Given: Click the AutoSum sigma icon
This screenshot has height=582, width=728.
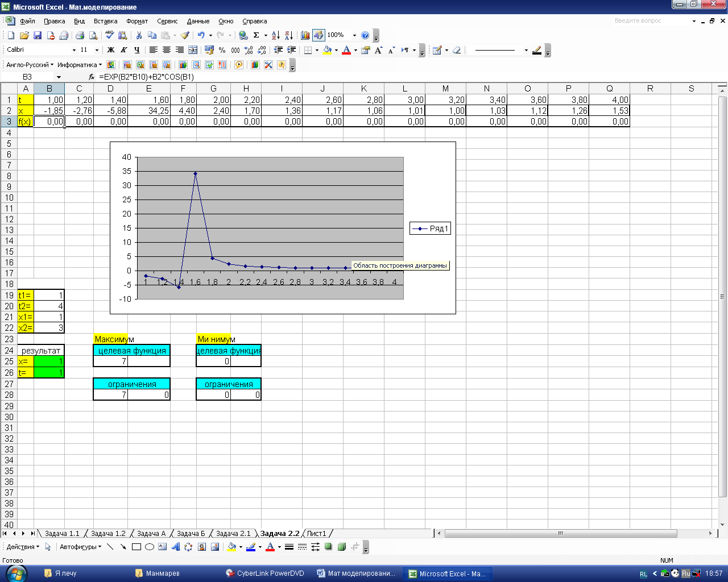Looking at the screenshot, I should 257,35.
